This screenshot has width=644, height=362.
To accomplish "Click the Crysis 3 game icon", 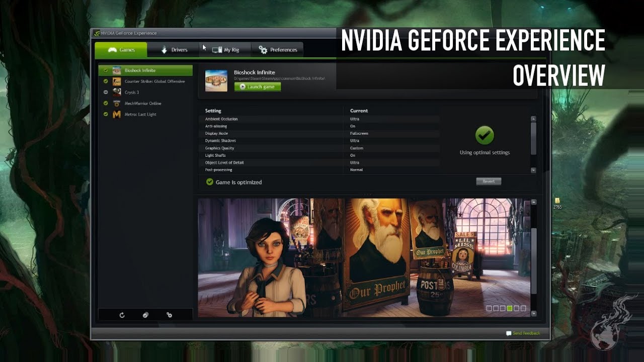I will pyautogui.click(x=117, y=92).
